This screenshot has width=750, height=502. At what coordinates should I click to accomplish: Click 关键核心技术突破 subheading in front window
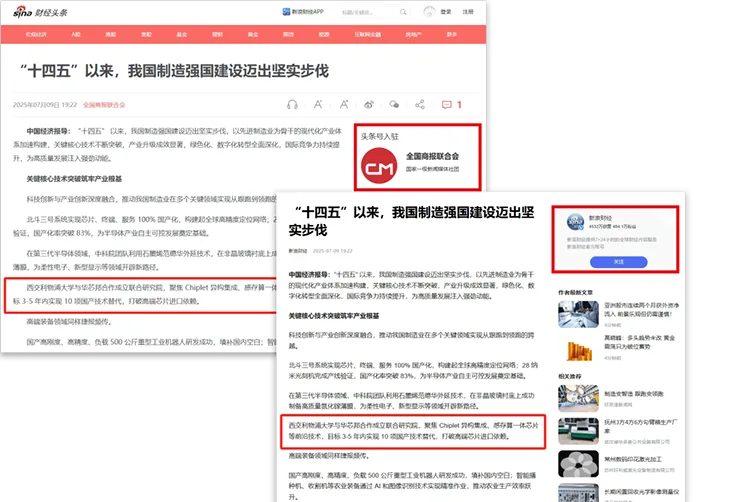click(x=333, y=316)
